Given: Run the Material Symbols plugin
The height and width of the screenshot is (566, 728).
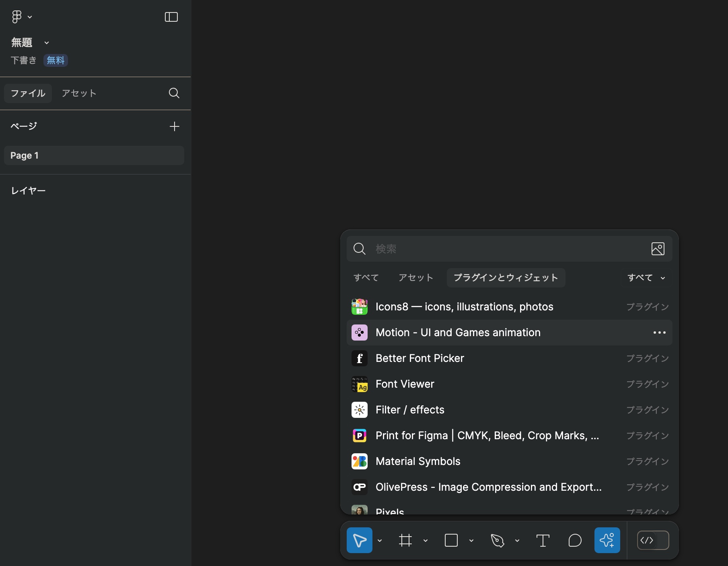Looking at the screenshot, I should [x=510, y=461].
